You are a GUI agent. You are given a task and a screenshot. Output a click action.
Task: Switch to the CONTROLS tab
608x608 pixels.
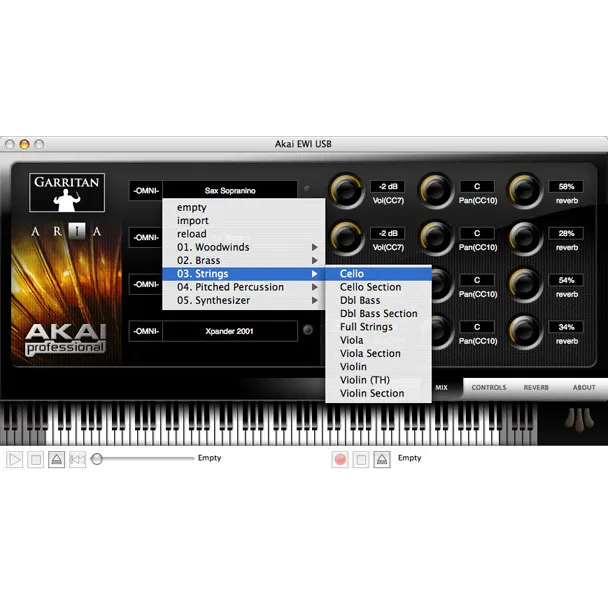[x=489, y=388]
